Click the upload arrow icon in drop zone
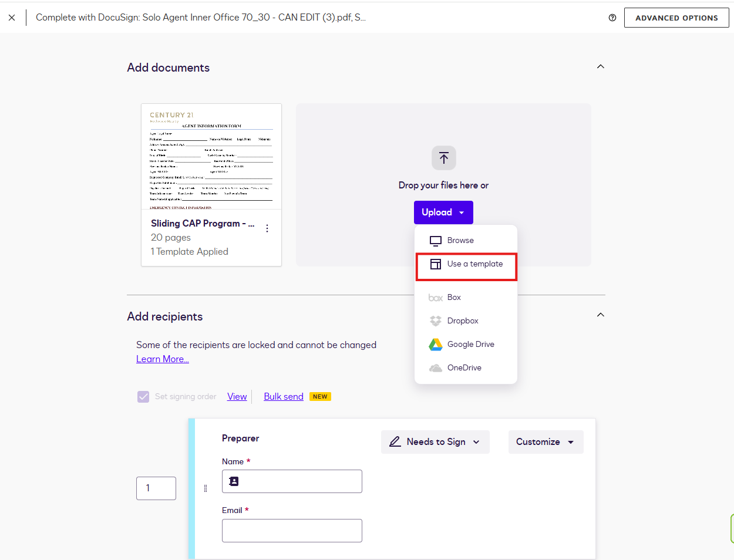734x560 pixels. pos(444,158)
